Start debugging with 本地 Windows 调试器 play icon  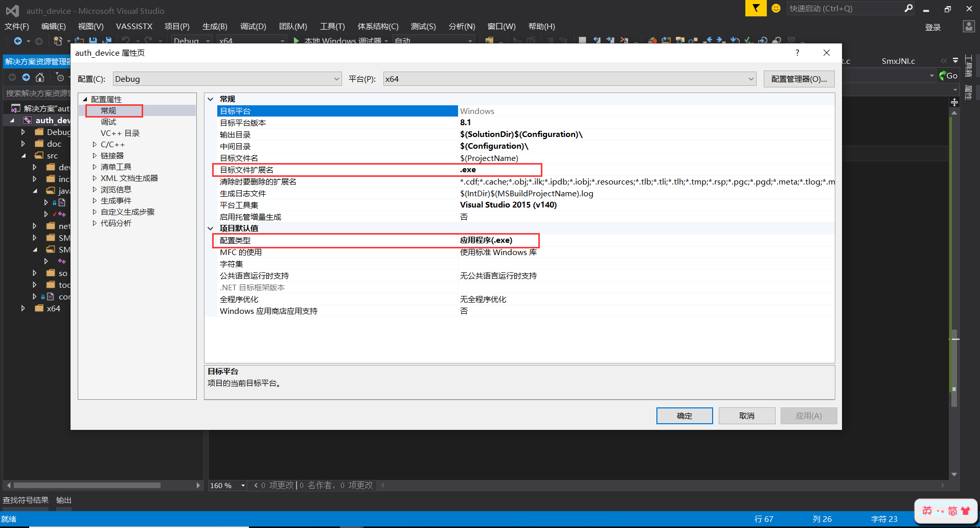click(298, 41)
